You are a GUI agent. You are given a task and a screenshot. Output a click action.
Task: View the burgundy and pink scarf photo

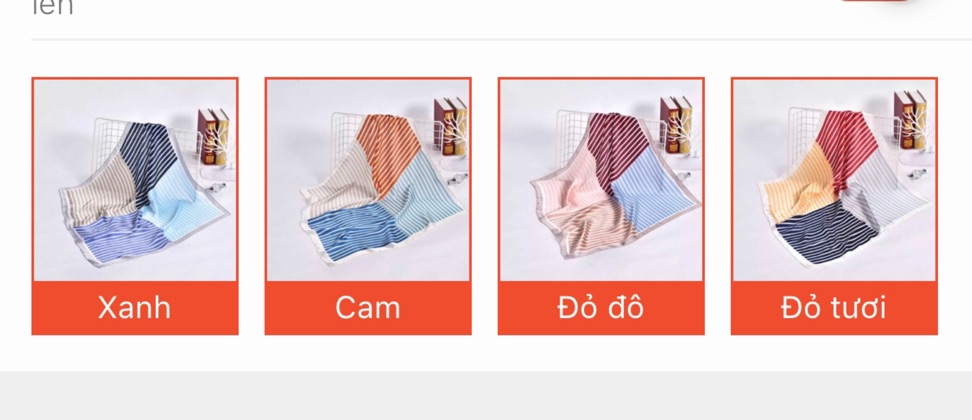[x=601, y=180]
